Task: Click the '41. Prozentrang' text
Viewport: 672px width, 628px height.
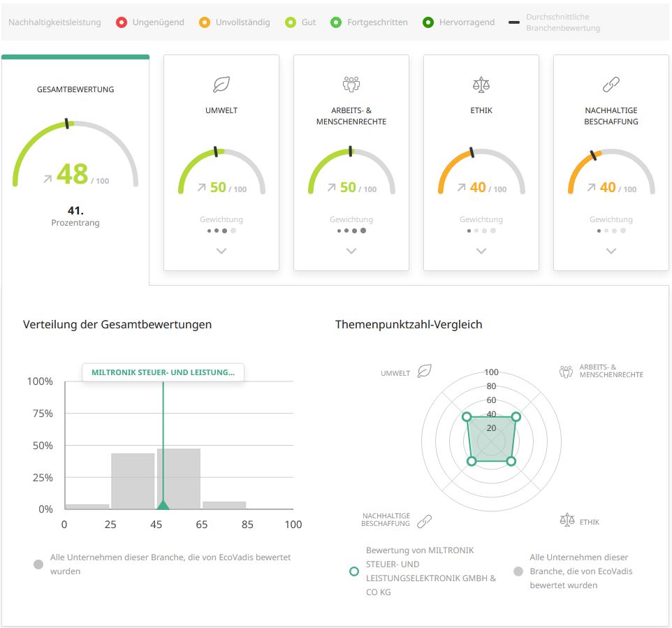Action: pyautogui.click(x=75, y=216)
